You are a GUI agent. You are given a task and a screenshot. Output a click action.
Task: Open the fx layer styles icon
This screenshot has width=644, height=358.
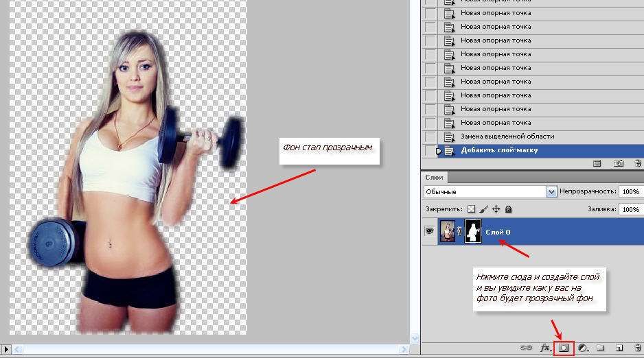point(545,348)
